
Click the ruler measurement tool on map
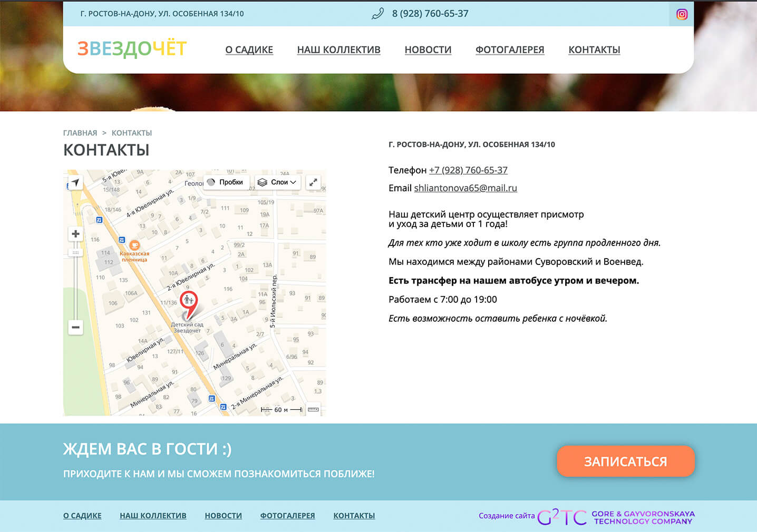point(313,409)
